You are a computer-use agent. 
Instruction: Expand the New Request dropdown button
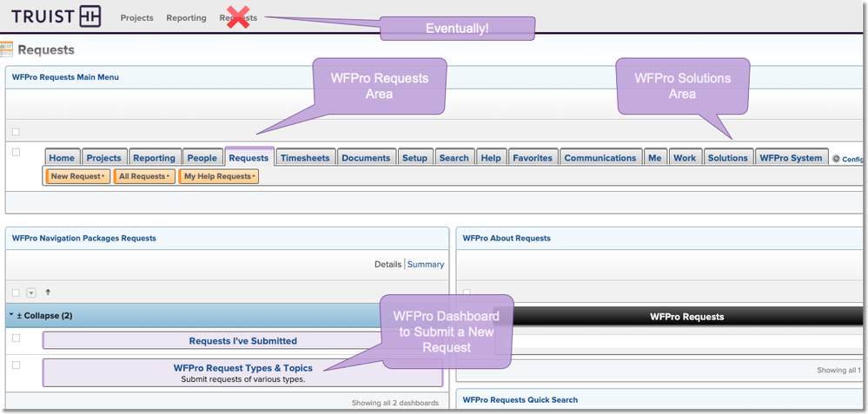click(x=77, y=176)
